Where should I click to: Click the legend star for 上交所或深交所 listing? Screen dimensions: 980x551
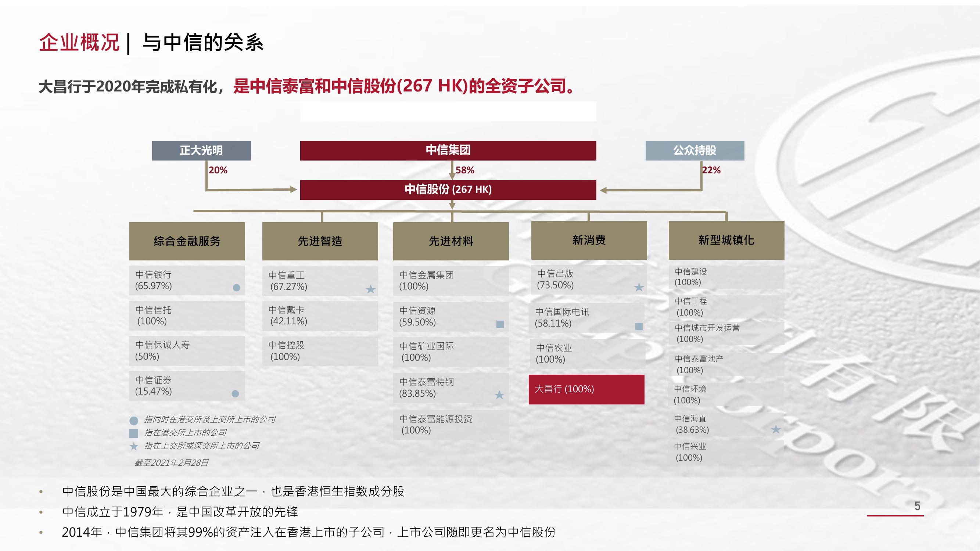click(133, 446)
